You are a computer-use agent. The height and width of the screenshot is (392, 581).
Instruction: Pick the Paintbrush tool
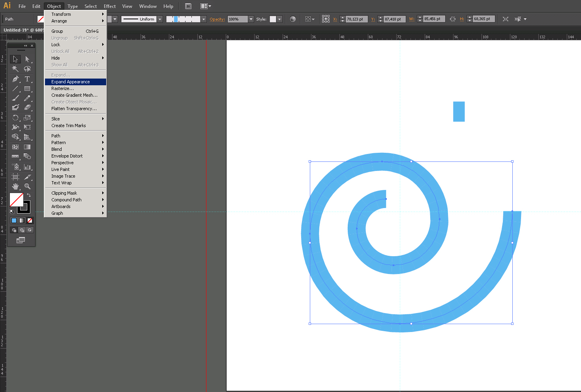pos(15,98)
